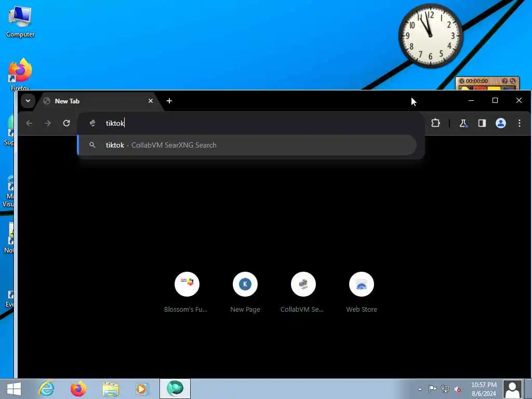Open the network tray icon

445,389
